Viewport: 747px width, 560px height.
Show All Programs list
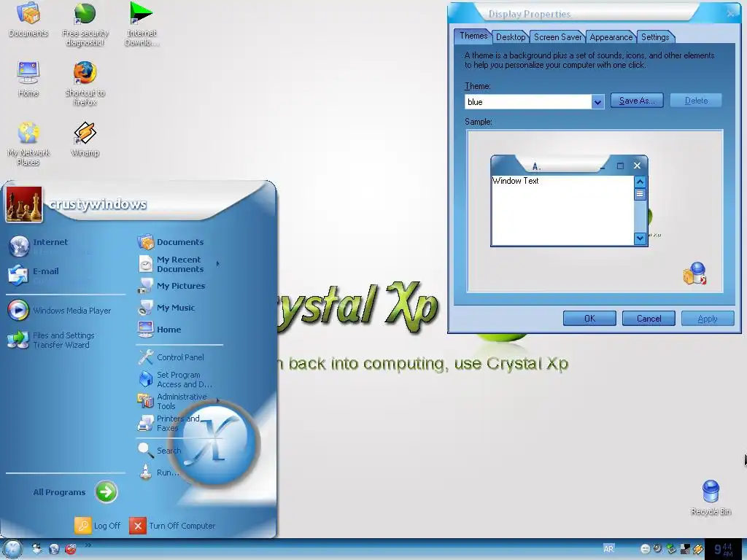(x=74, y=492)
